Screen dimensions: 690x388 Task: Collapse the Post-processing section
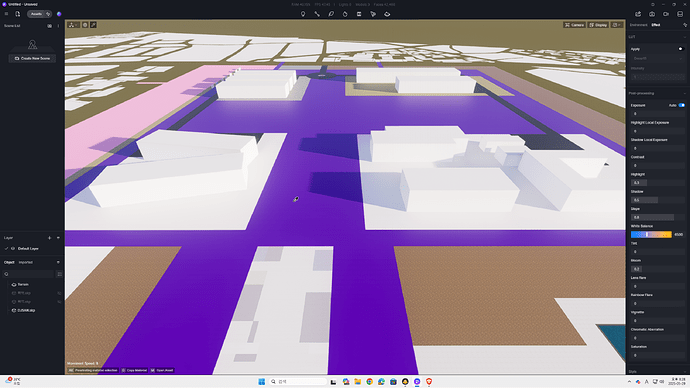click(x=684, y=93)
